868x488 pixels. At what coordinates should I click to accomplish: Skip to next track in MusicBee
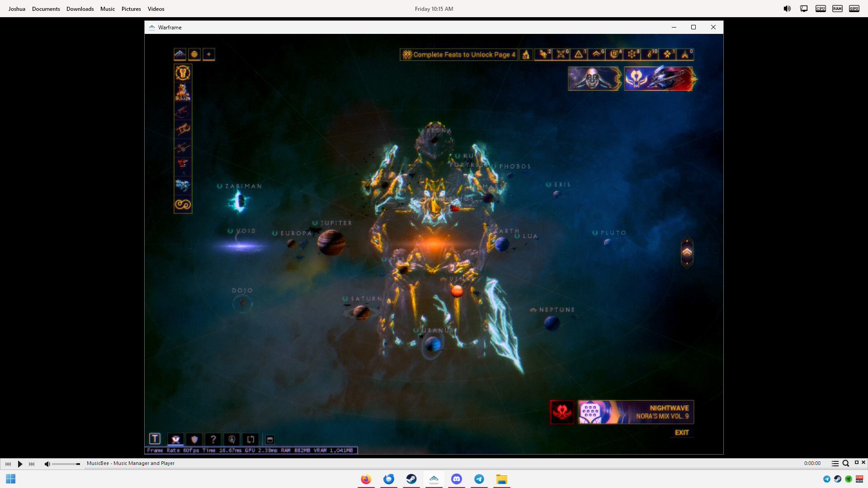(32, 464)
